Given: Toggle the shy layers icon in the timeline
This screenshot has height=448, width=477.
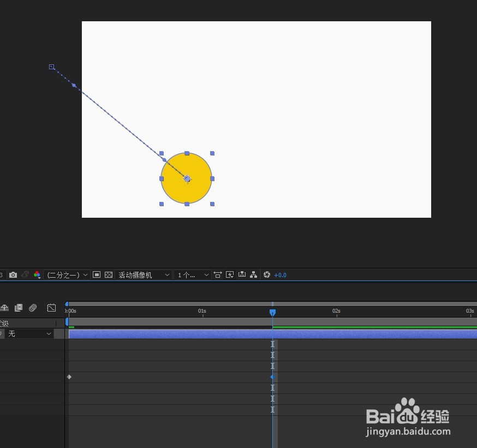Looking at the screenshot, I should point(4,308).
